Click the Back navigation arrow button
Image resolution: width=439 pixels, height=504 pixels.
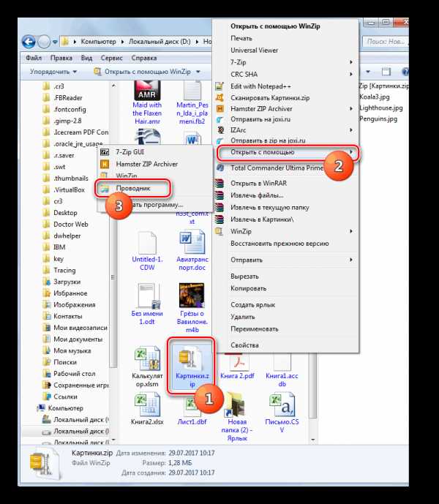click(29, 42)
